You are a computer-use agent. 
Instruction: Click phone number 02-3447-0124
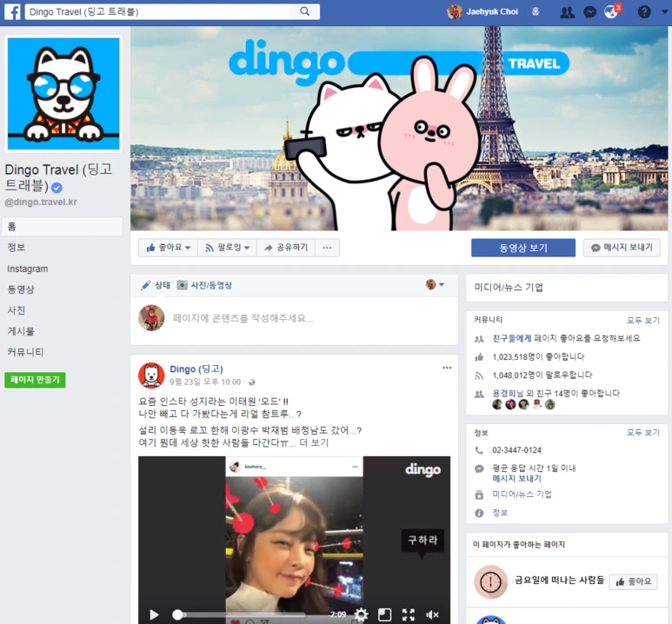[x=516, y=450]
